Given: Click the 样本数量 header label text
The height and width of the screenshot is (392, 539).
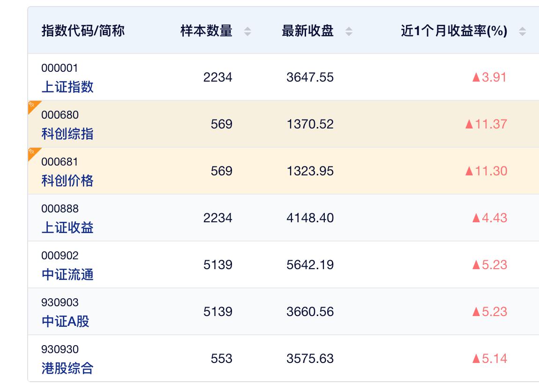Looking at the screenshot, I should coord(206,31).
